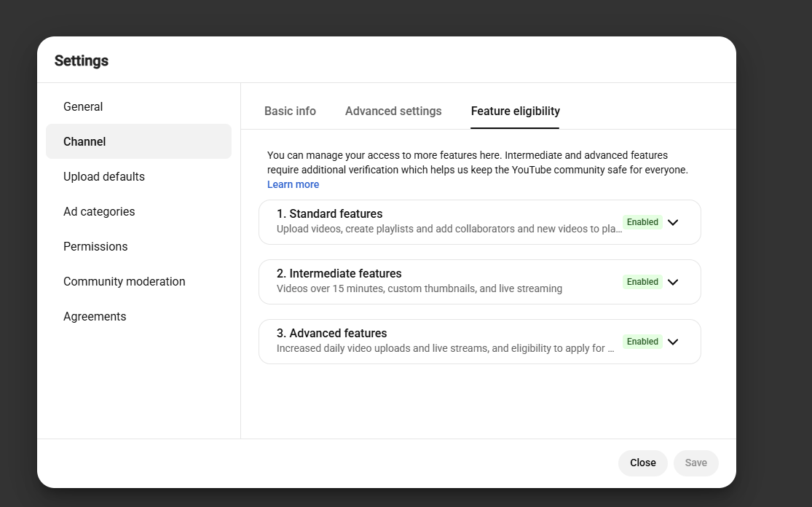812x507 pixels.
Task: Select the Feature eligibility tab
Action: (x=516, y=111)
